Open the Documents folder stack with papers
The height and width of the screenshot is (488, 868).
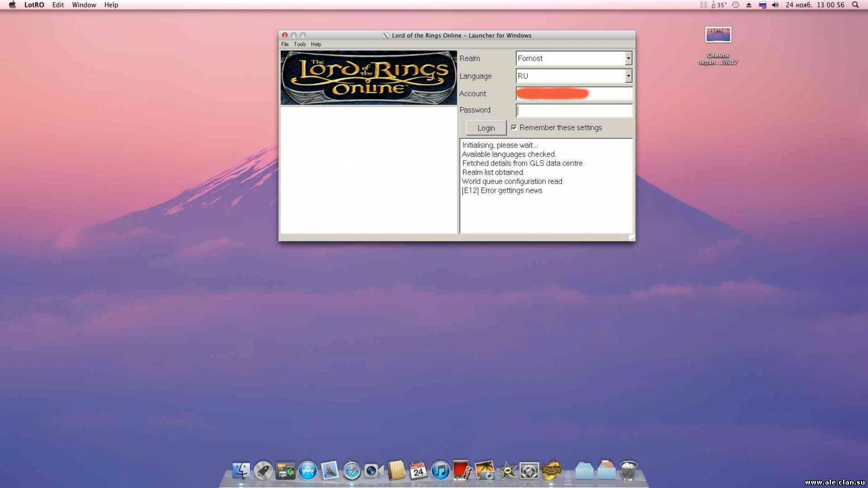pyautogui.click(x=606, y=469)
